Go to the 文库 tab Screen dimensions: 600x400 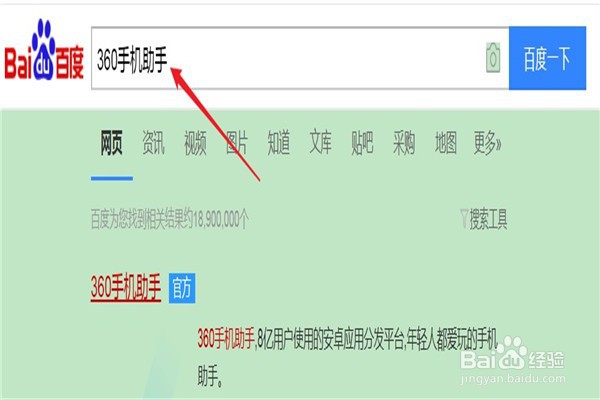click(x=320, y=142)
